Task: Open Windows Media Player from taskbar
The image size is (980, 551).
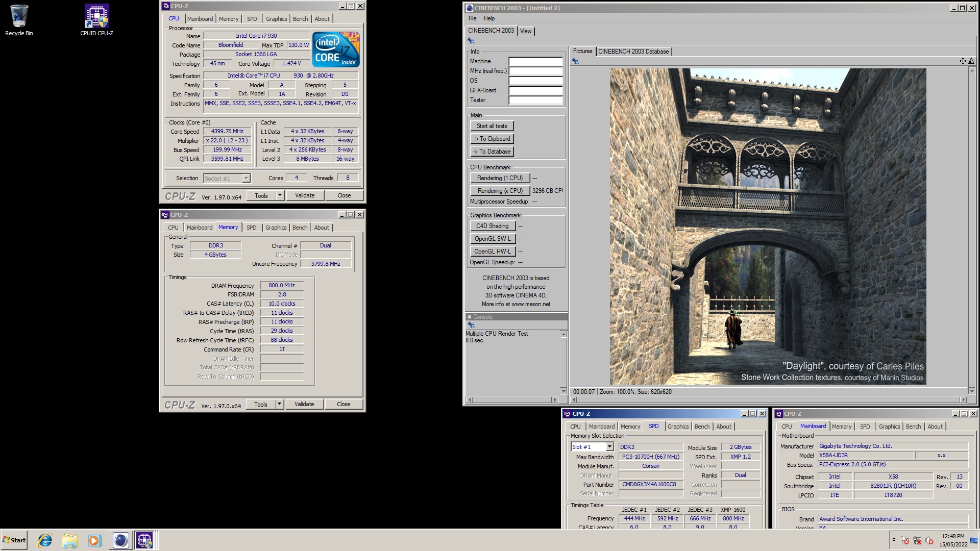Action: (94, 540)
